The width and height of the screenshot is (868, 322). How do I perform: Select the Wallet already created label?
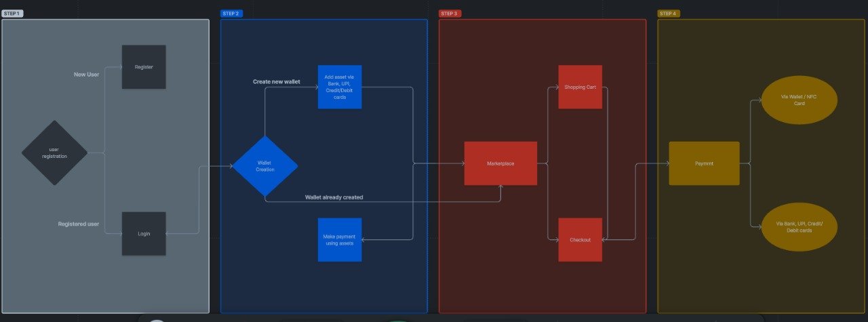click(x=334, y=197)
